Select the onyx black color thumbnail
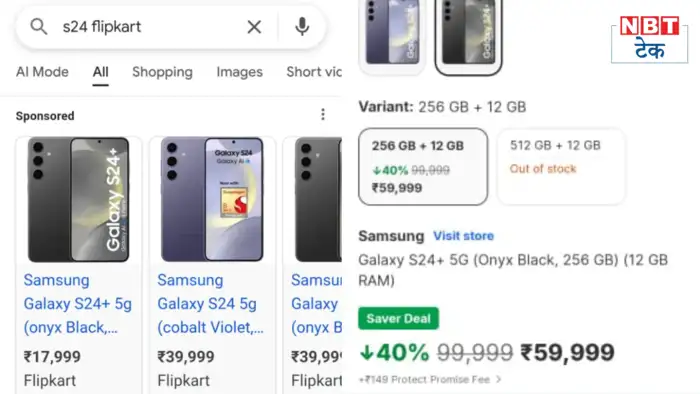The image size is (700, 394). click(x=468, y=36)
